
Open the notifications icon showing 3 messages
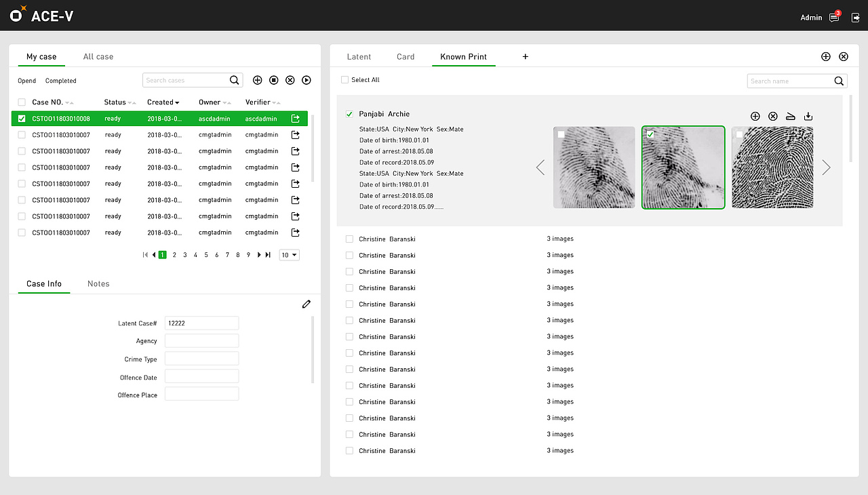833,17
